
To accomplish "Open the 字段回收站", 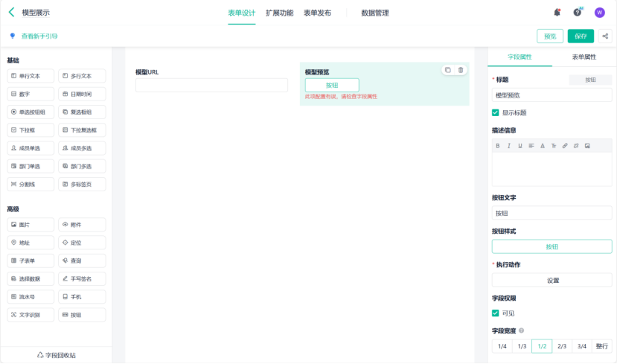I will coord(57,355).
